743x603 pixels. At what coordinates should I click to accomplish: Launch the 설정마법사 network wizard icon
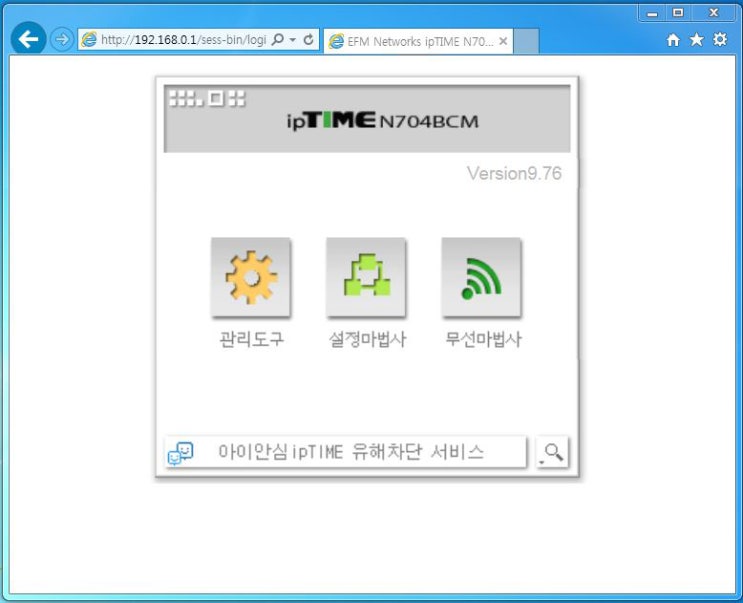pos(366,277)
